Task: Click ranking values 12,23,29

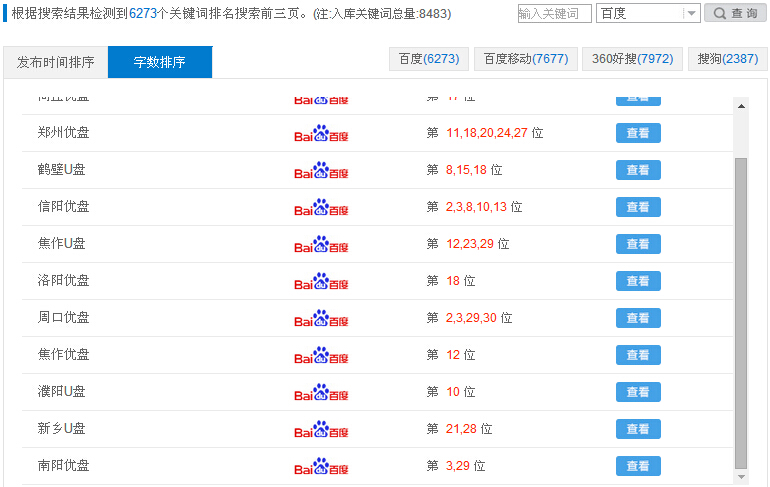Action: 470,244
